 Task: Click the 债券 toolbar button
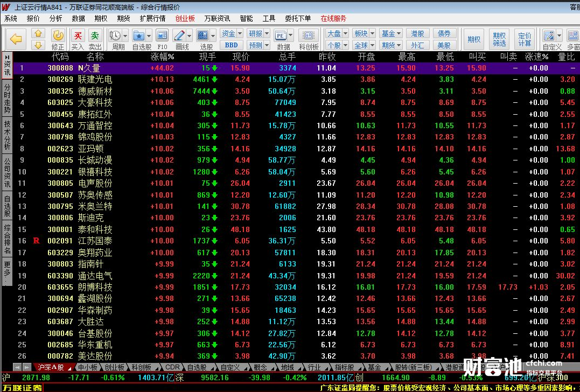coord(444,33)
